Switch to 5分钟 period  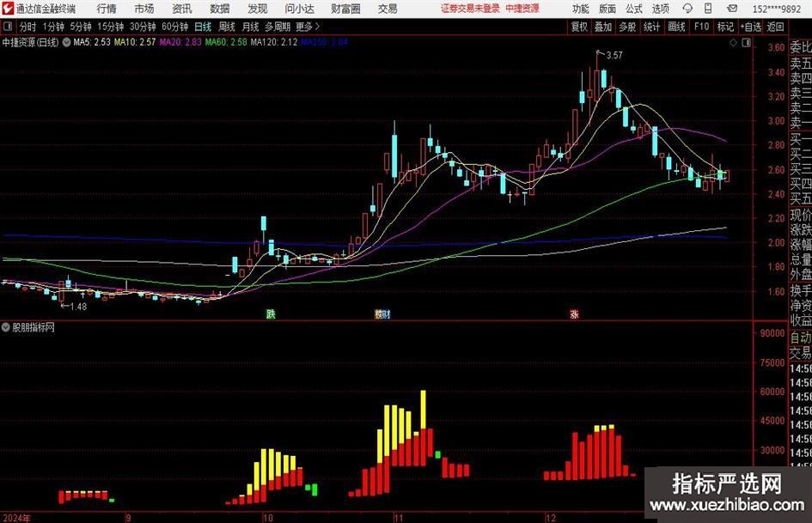81,27
